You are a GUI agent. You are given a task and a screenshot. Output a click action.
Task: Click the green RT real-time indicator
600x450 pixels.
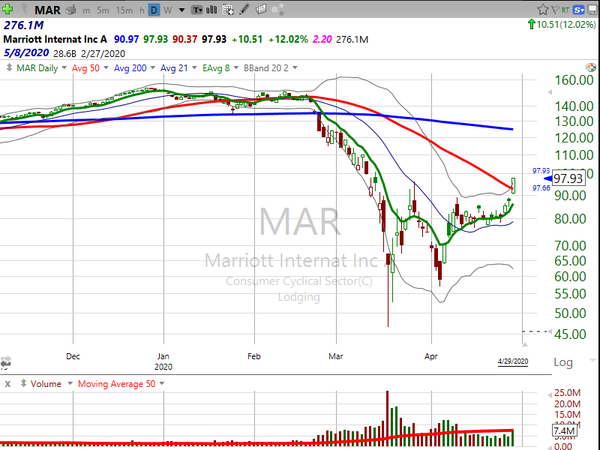point(565,10)
